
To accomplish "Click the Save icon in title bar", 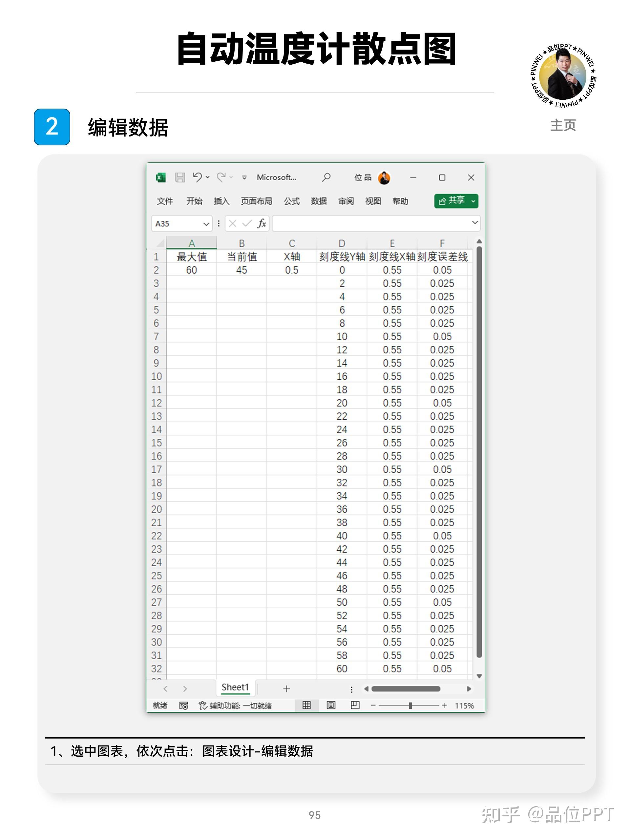I will (179, 177).
